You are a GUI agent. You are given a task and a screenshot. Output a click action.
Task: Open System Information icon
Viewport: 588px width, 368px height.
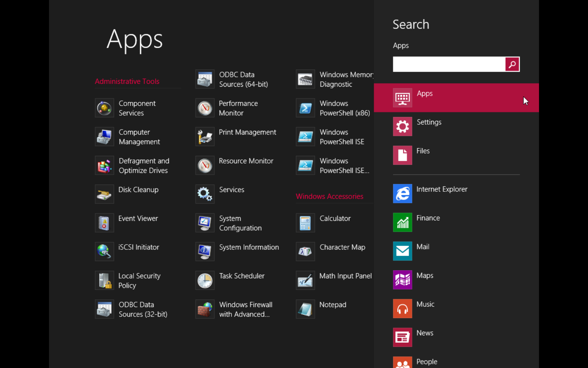pos(205,251)
